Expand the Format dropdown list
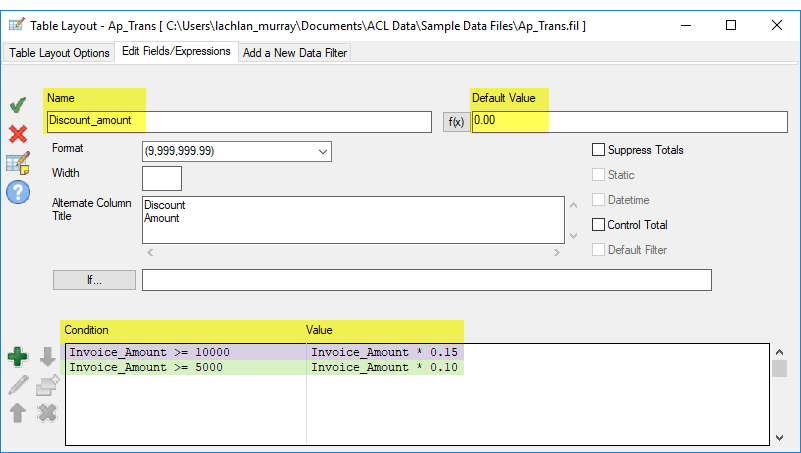 pyautogui.click(x=323, y=151)
